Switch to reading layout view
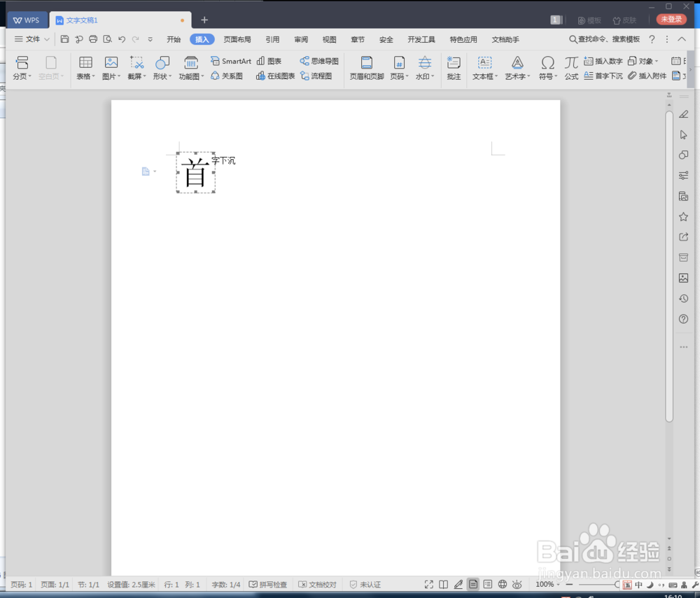The image size is (700, 598). point(443,584)
